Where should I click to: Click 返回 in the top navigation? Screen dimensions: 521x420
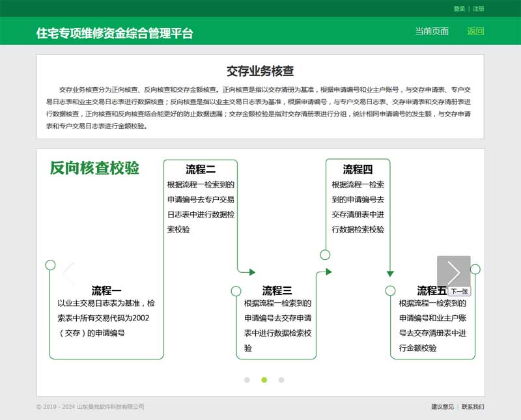475,31
